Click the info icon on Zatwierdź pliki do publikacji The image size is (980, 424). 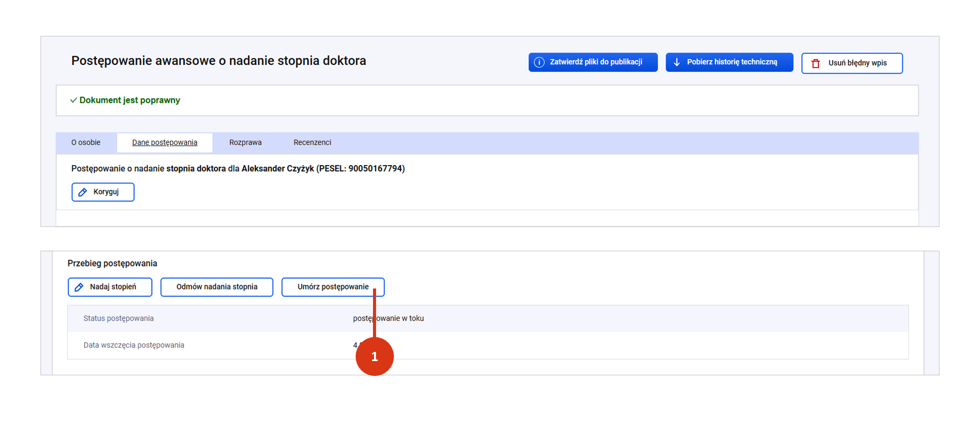pyautogui.click(x=539, y=62)
